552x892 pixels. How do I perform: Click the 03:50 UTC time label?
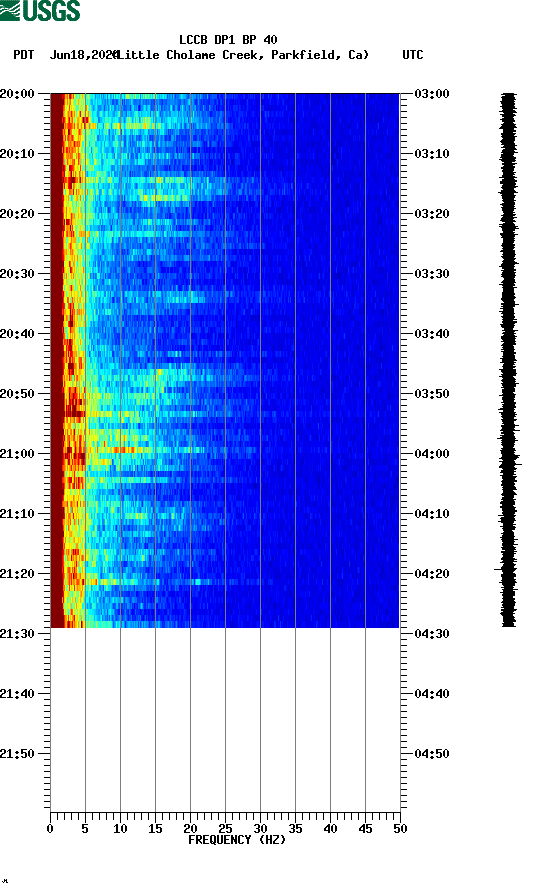coord(432,394)
